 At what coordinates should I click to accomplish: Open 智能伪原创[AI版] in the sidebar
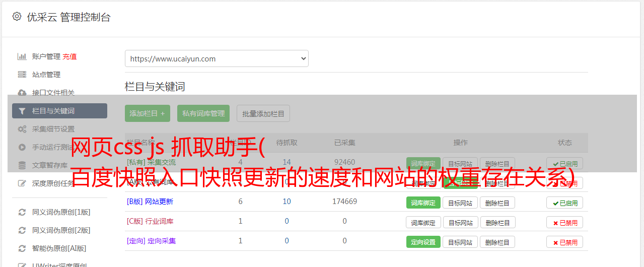59,248
